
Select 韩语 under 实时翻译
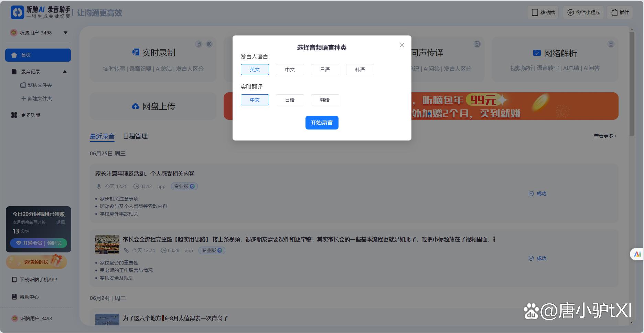pos(325,100)
